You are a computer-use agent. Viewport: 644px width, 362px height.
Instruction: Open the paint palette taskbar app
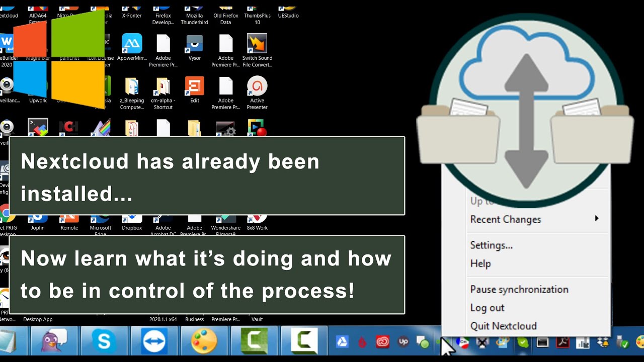(204, 342)
